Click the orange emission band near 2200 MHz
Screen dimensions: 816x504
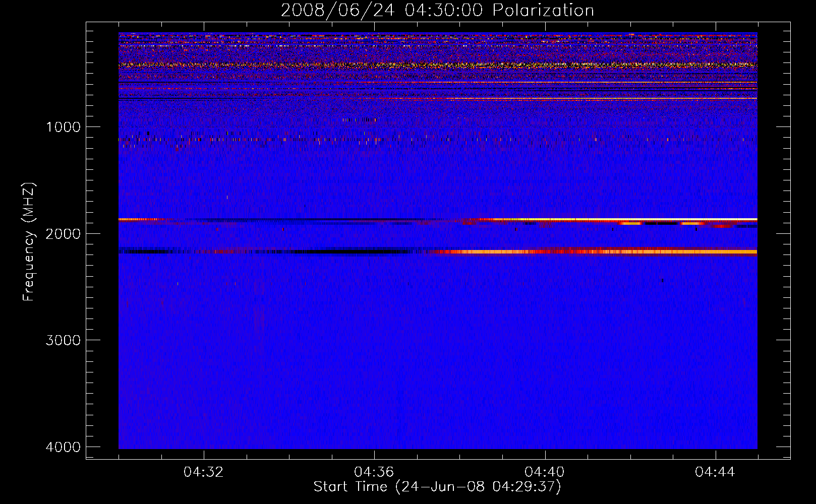(x=598, y=251)
